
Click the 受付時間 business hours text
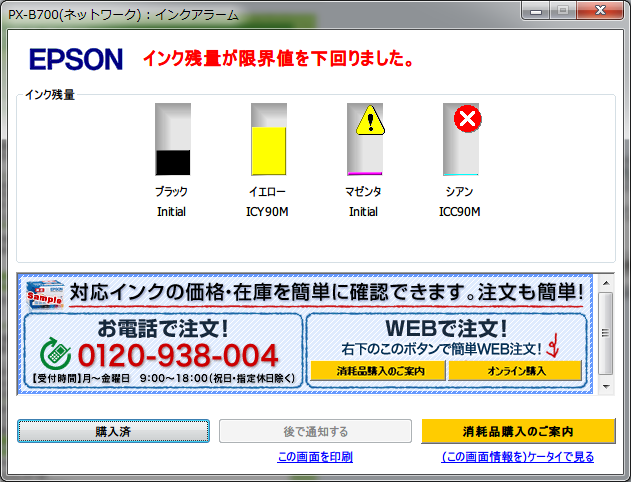163,378
